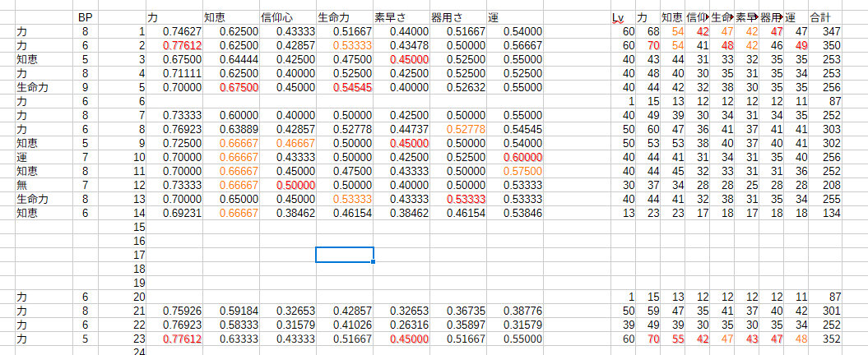Select the Lv header cell
Image resolution: width=868 pixels, height=355 pixels.
click(624, 18)
